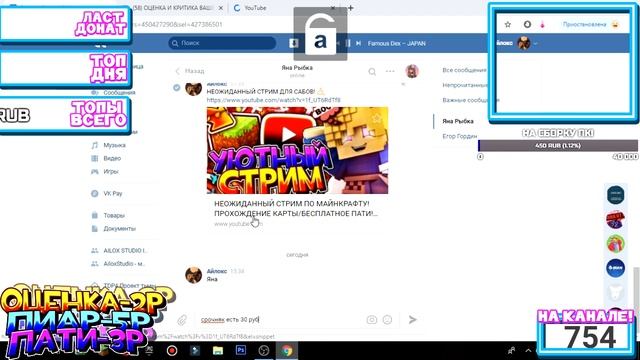Go back using the Назад link
Image resolution: width=640 pixels, height=360 pixels.
point(190,71)
